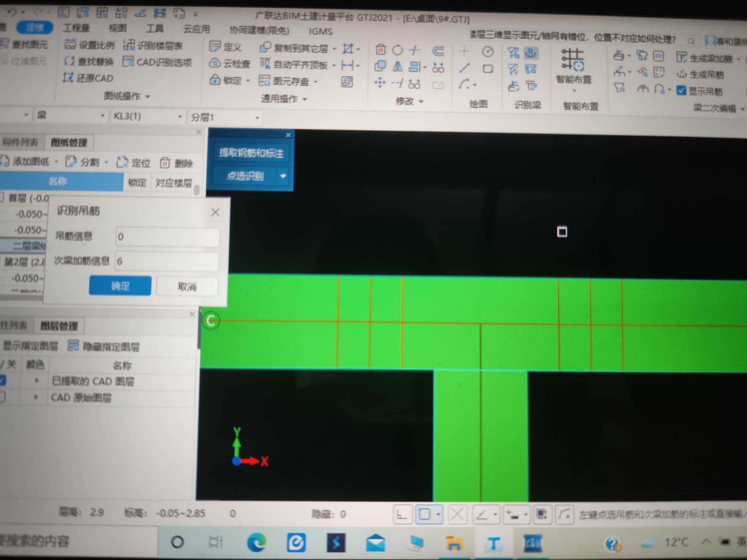Click 添加图纸 add drawing icon
The image size is (747, 560).
tap(5, 161)
